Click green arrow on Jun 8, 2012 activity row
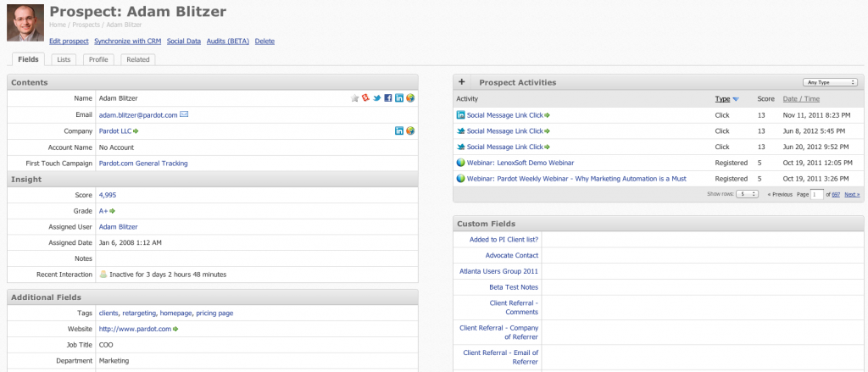Viewport: 868px width, 372px height. click(x=547, y=131)
